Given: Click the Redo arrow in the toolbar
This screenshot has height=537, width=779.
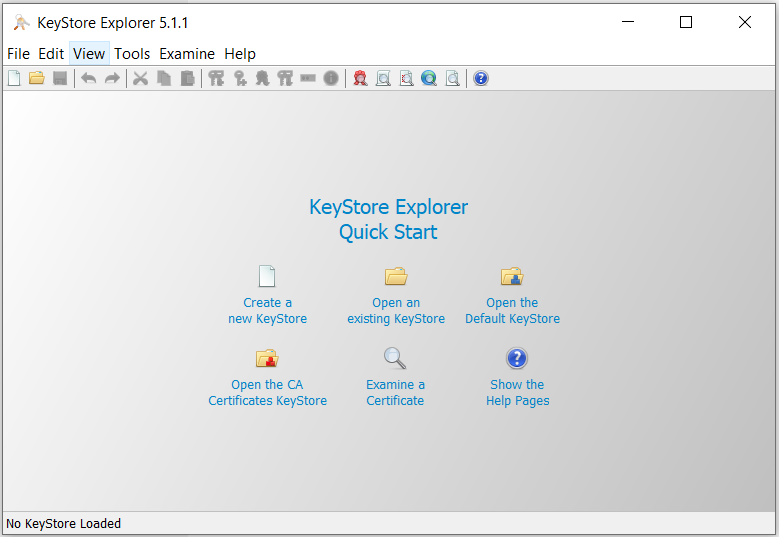Looking at the screenshot, I should (112, 78).
